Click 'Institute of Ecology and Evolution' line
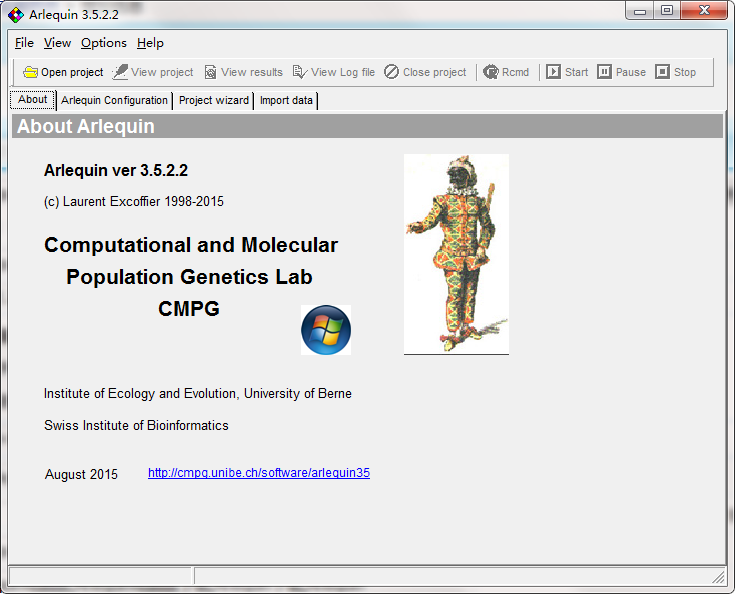The height and width of the screenshot is (594, 735). tap(197, 393)
